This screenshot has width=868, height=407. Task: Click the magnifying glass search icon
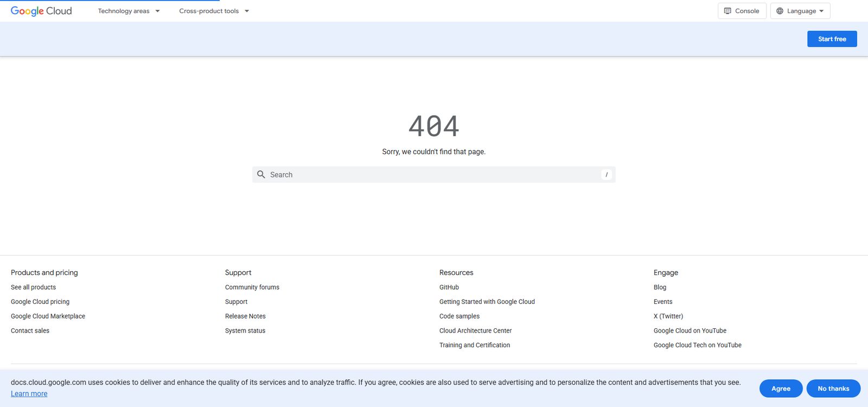click(x=261, y=174)
